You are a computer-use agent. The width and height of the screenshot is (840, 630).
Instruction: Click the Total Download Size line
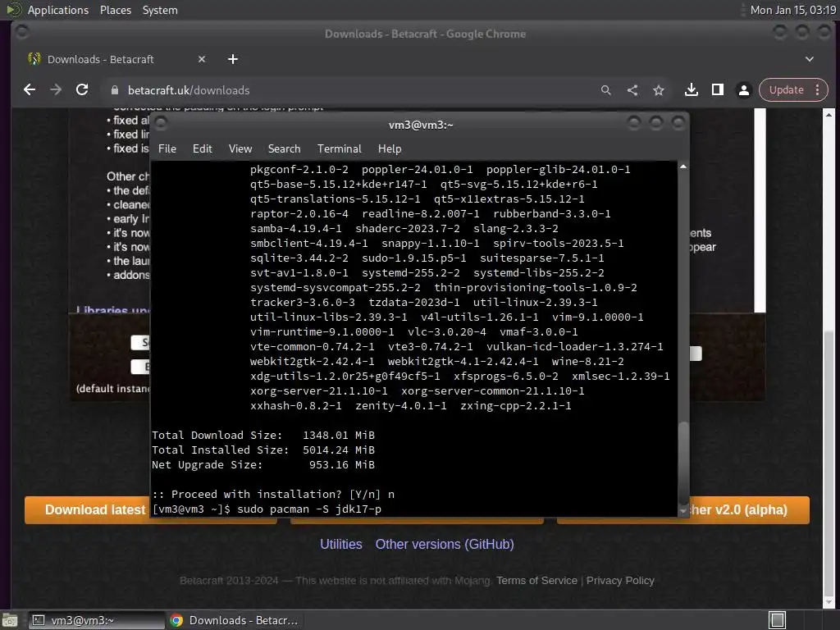[263, 435]
